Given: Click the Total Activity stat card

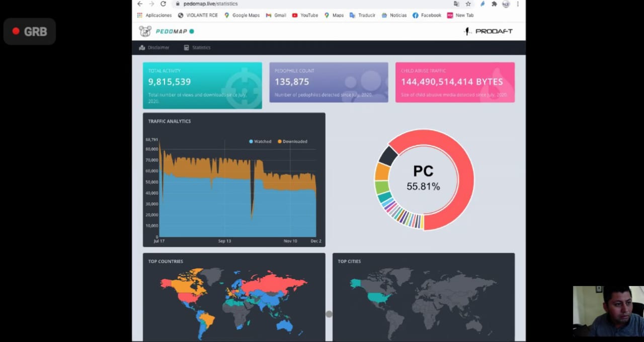Looking at the screenshot, I should pyautogui.click(x=202, y=85).
